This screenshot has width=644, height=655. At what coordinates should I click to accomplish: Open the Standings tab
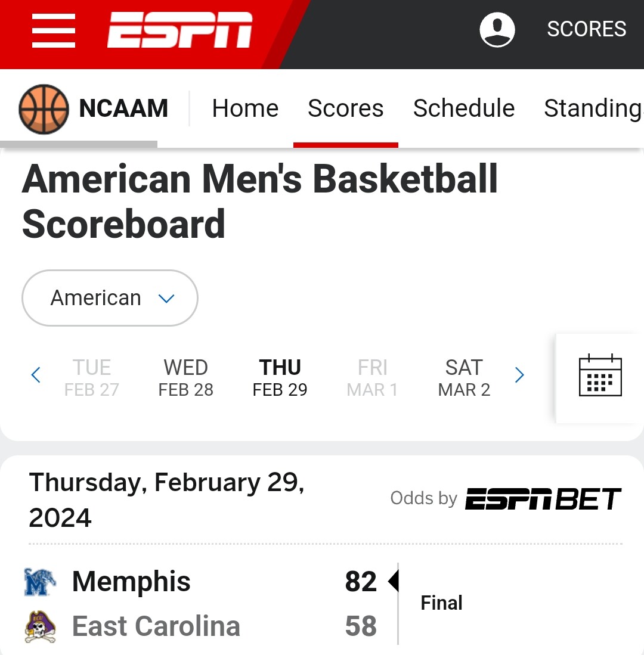(x=593, y=108)
